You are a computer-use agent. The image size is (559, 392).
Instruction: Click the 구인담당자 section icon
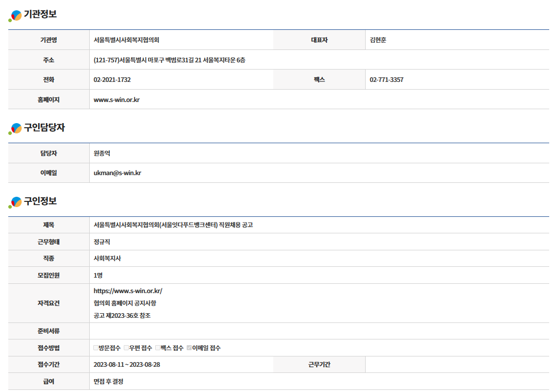[15, 129]
